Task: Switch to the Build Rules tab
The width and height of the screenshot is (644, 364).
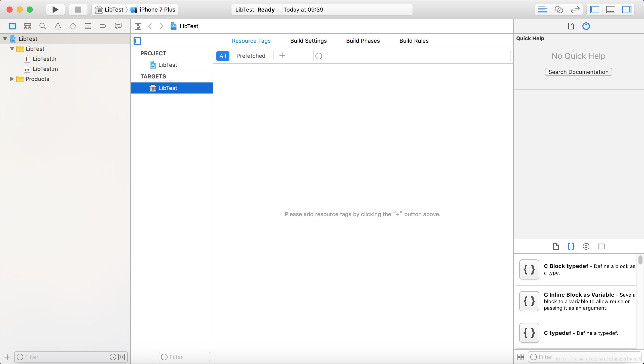Action: (414, 41)
